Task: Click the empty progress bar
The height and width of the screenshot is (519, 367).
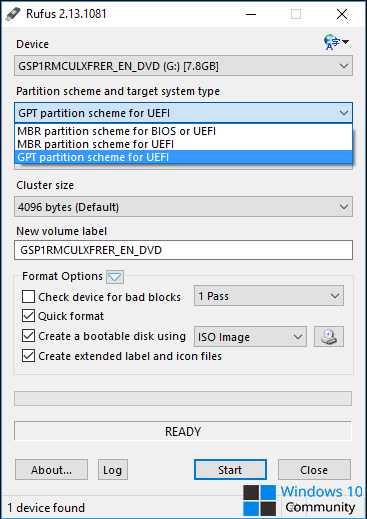Action: (183, 398)
